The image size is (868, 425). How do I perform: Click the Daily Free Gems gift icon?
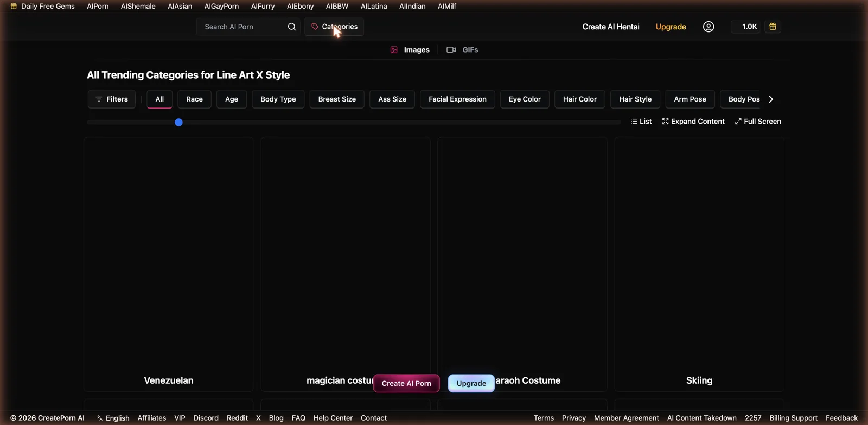tap(14, 6)
